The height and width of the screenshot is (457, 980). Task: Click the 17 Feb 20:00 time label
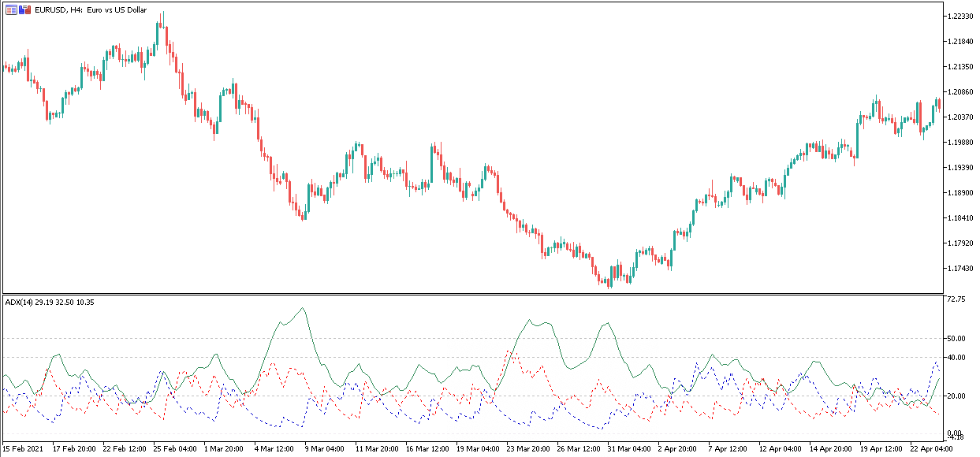pos(74,448)
